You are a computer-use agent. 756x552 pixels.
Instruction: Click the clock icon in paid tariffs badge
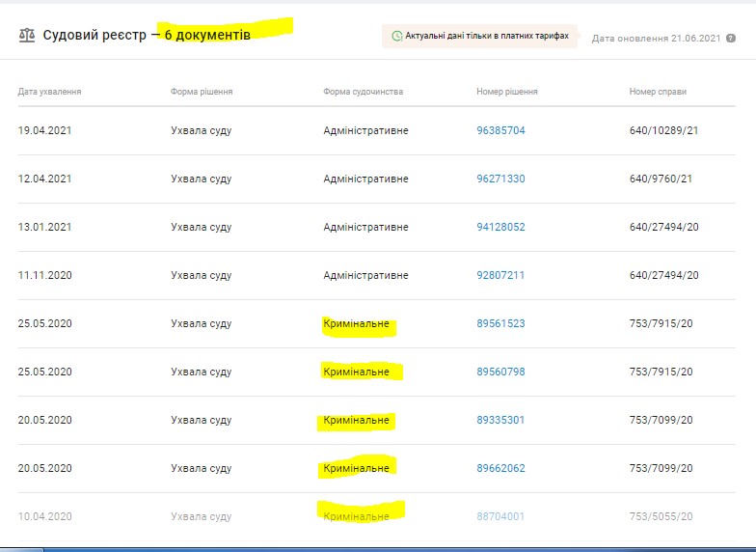pyautogui.click(x=396, y=37)
